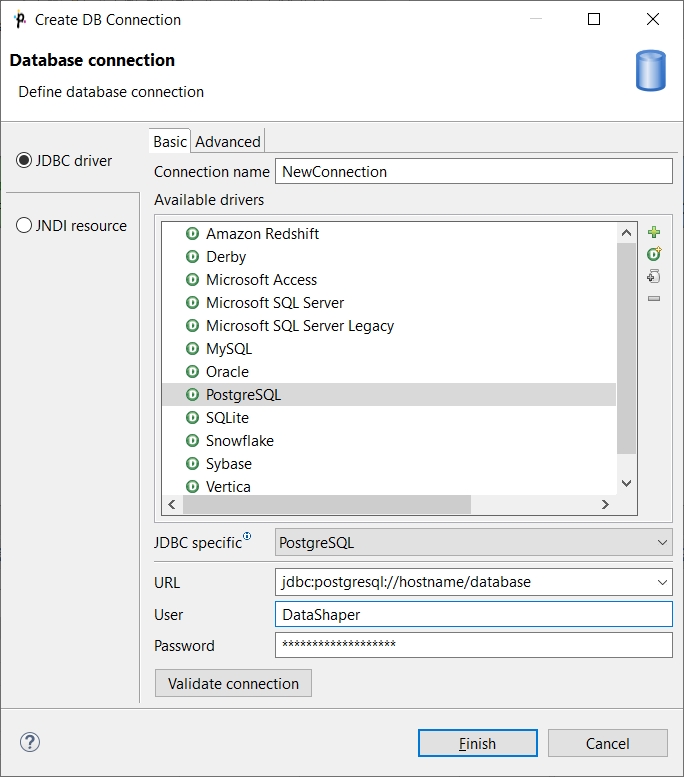The width and height of the screenshot is (684, 777).
Task: Select Oracle in the available drivers list
Action: 228,372
